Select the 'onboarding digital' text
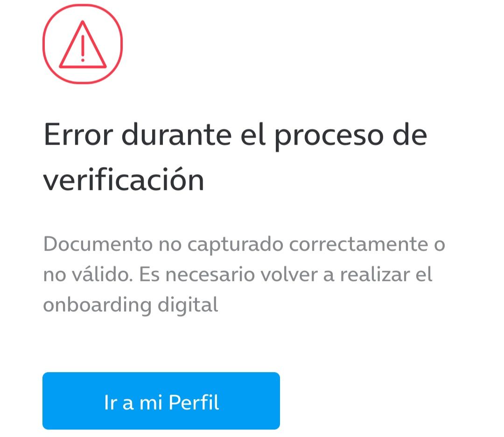504x437 pixels. tap(131, 305)
